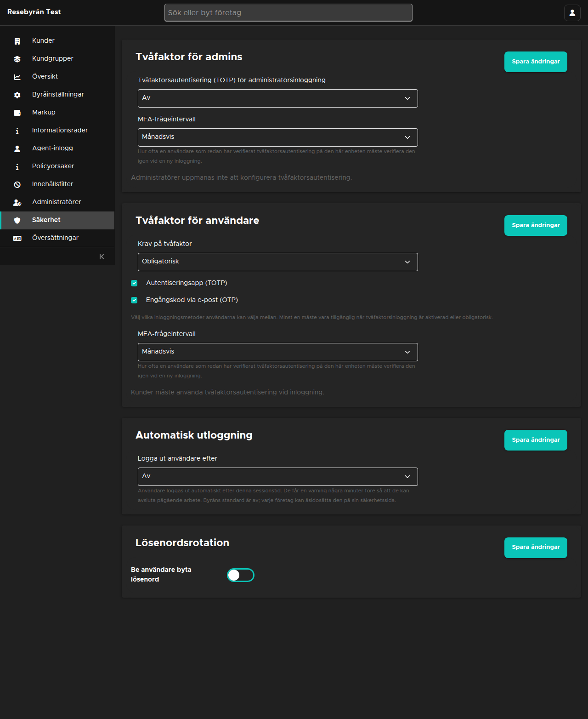Uncheck Engångskod via e-post (OTP) checkbox
588x719 pixels.
tap(134, 300)
